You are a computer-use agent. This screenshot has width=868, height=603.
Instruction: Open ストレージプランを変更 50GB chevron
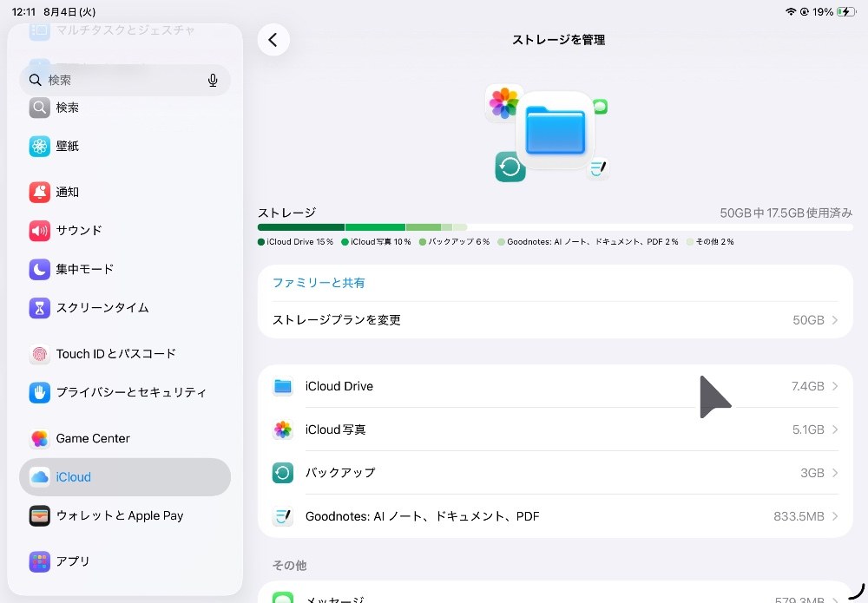(835, 320)
